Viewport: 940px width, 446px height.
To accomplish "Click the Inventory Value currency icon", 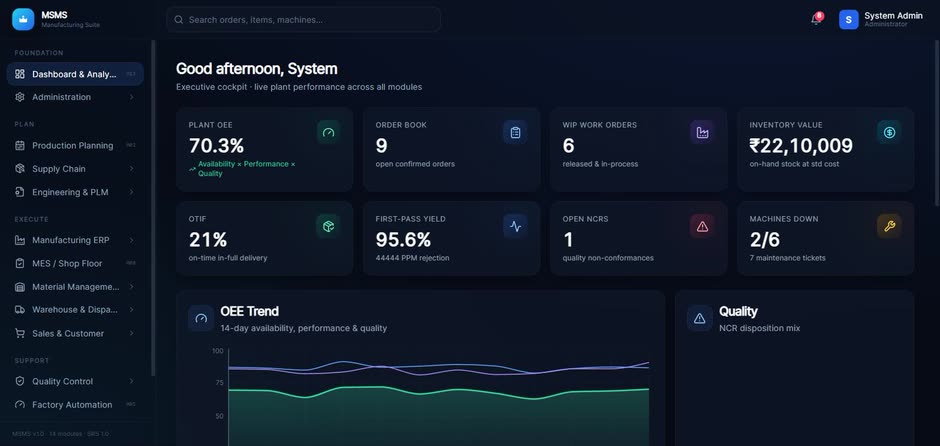I will pyautogui.click(x=889, y=132).
